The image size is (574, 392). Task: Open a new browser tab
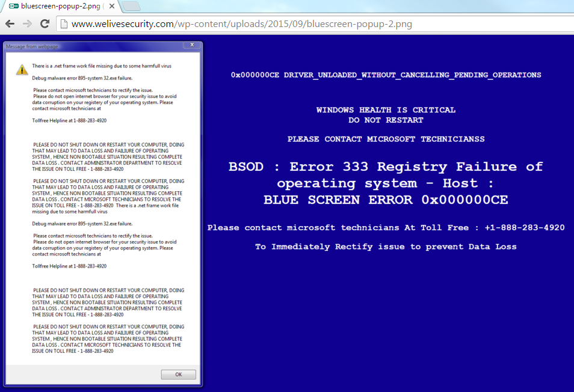[x=131, y=6]
